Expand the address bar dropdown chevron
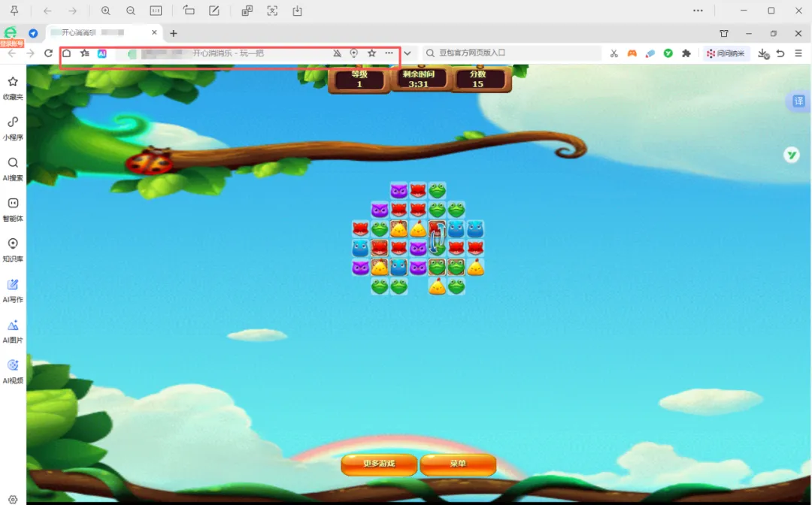The width and height of the screenshot is (812, 505). pos(408,53)
